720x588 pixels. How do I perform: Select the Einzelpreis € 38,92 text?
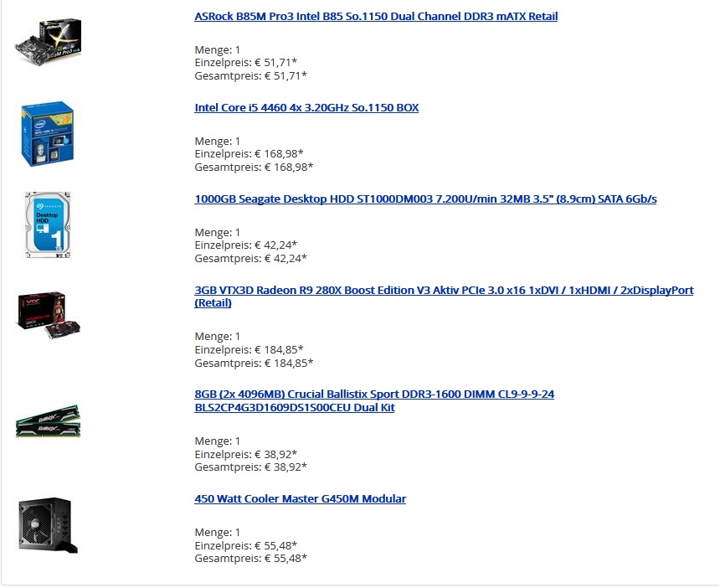pos(245,454)
